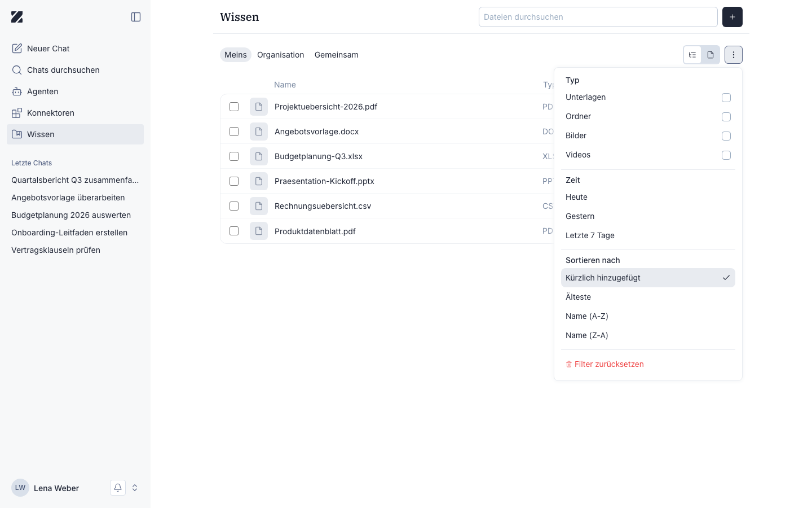The image size is (812, 508).
Task: Expand user menu chevron beside Lena Weber
Action: pyautogui.click(x=135, y=488)
